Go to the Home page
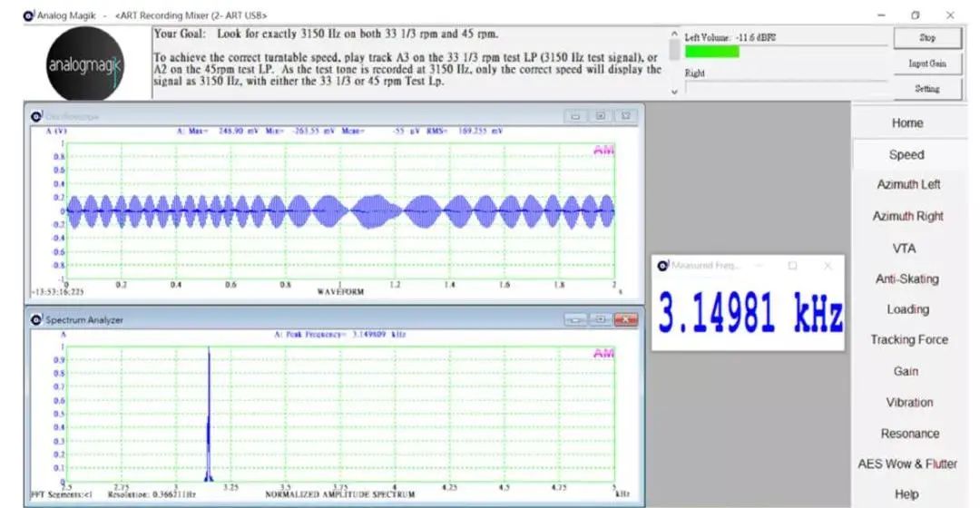 906,123
